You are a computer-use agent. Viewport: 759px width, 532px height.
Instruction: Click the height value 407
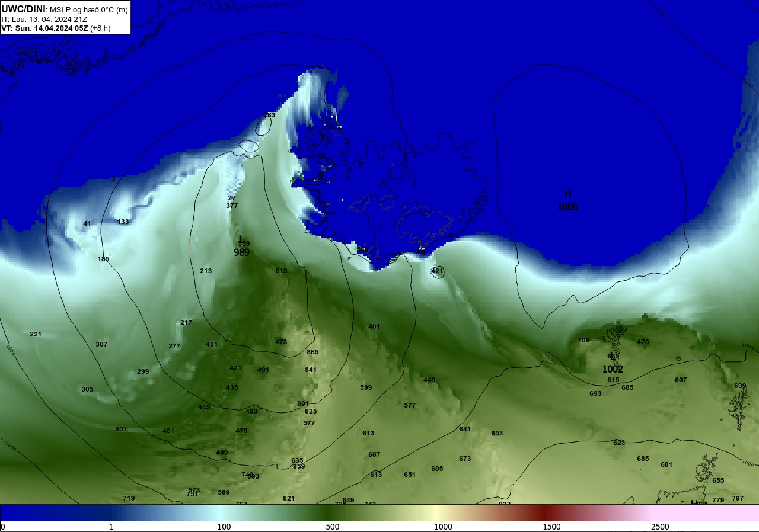pyautogui.click(x=121, y=429)
